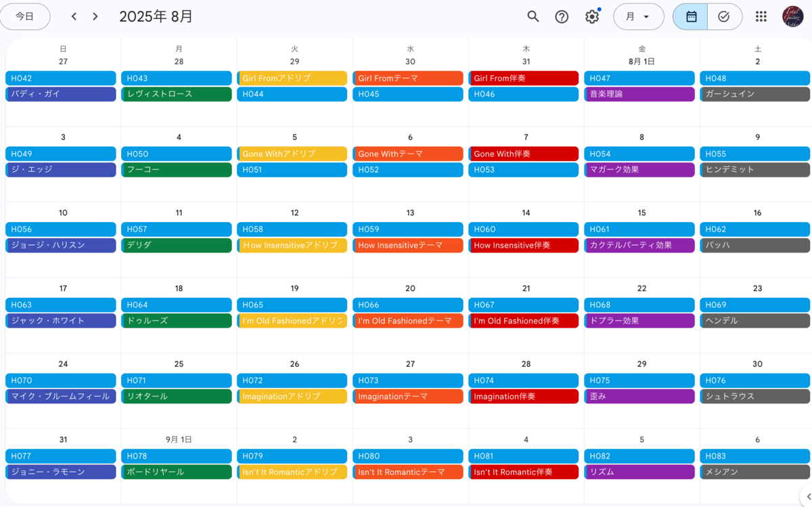The width and height of the screenshot is (812, 507).
Task: Open the ヒンデミット event
Action: pyautogui.click(x=755, y=170)
